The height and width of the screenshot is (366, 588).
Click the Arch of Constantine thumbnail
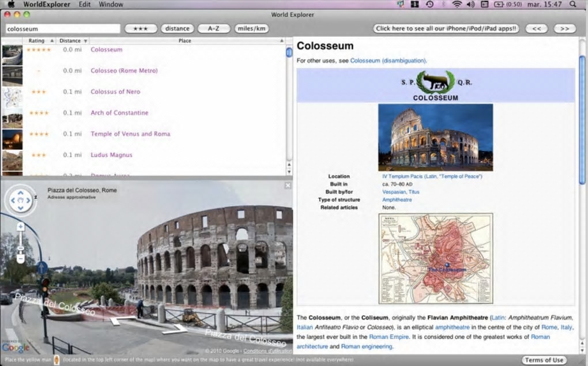click(12, 118)
